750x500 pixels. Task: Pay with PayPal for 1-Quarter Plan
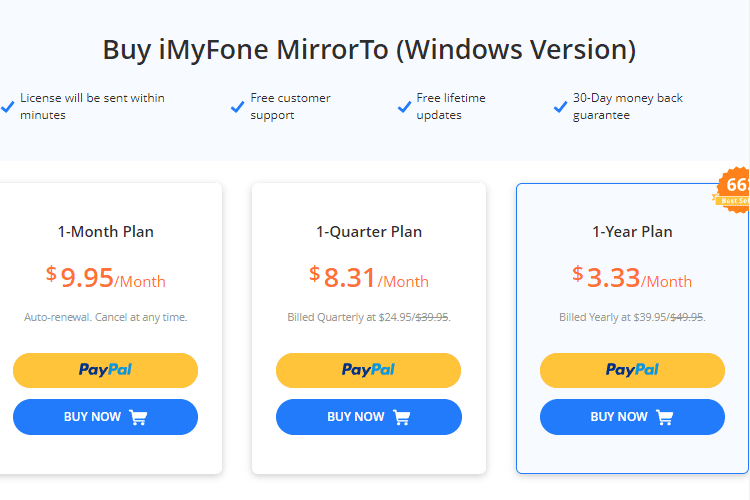point(368,370)
